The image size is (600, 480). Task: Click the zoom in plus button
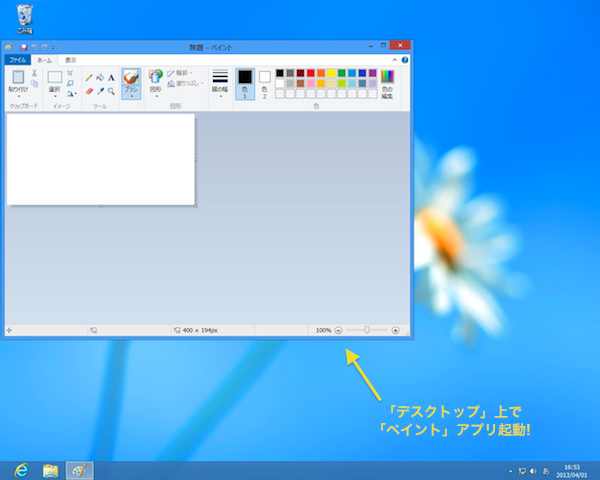(x=396, y=330)
